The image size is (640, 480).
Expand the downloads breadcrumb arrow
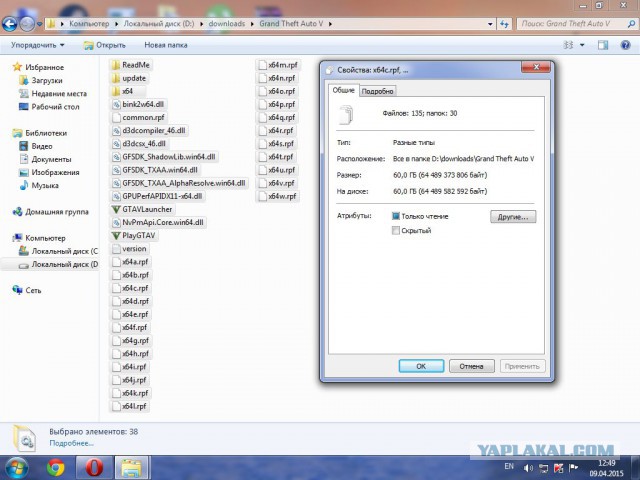click(x=252, y=24)
